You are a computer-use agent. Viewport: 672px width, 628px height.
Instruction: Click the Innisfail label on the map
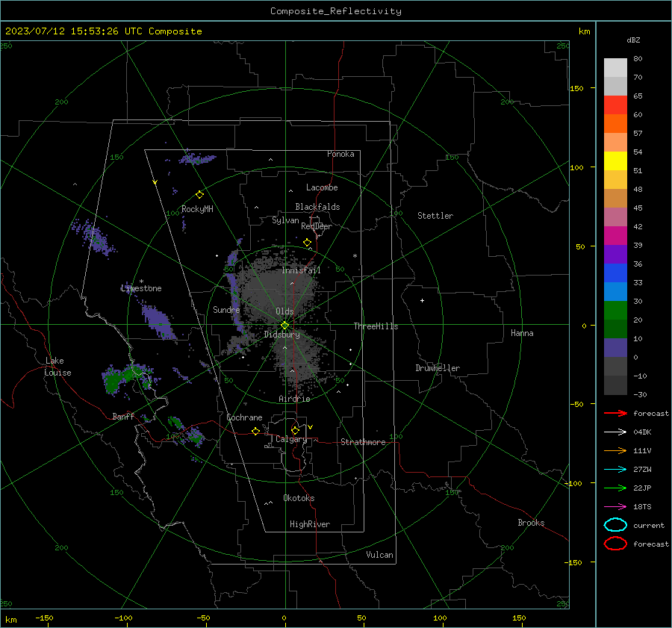pos(301,270)
